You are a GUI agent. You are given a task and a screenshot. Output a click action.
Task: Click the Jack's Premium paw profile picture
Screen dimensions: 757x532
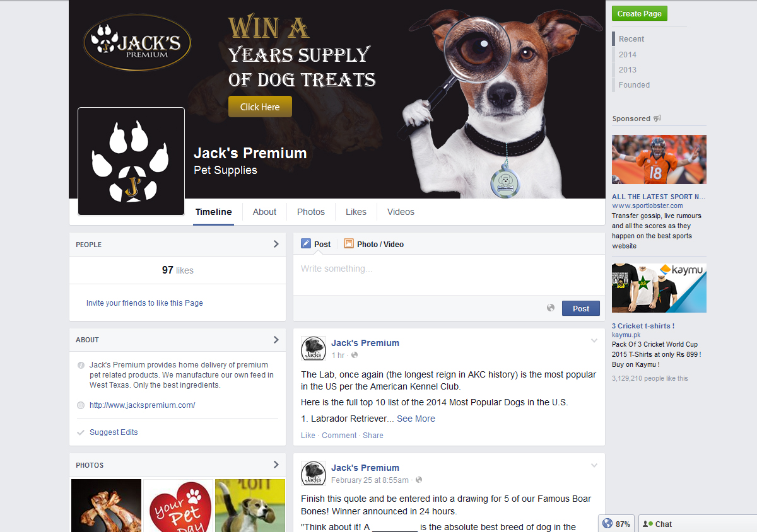(131, 161)
